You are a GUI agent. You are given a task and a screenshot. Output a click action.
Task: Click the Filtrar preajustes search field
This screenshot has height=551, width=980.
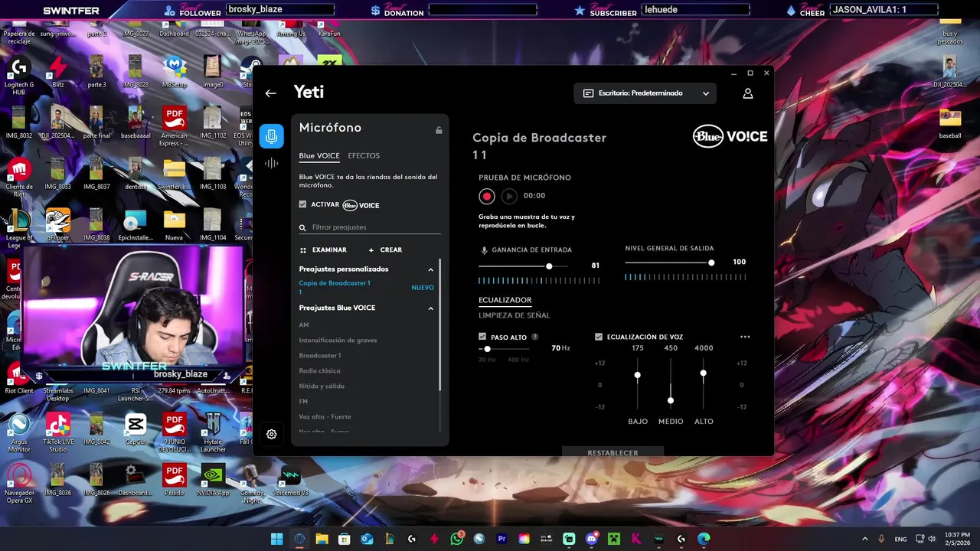pos(370,227)
